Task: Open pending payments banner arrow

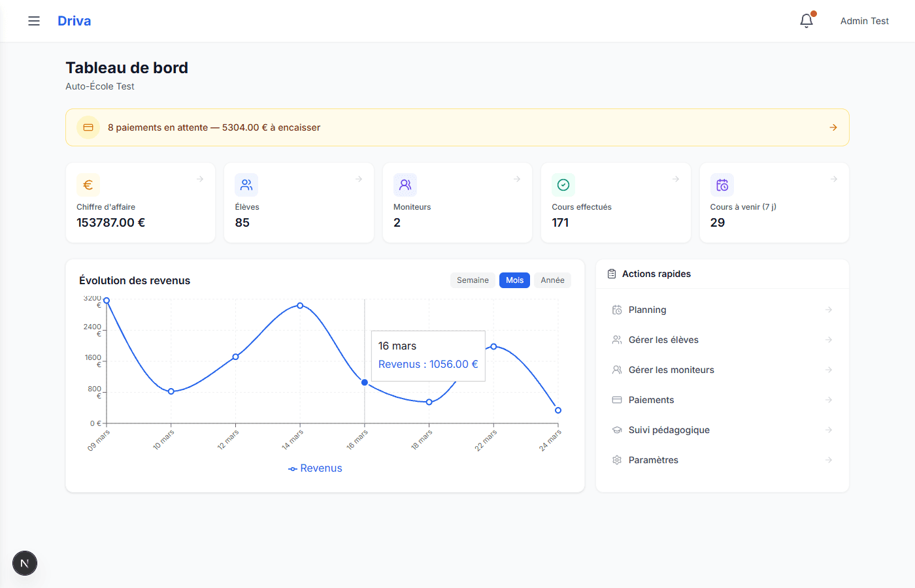Action: [833, 127]
